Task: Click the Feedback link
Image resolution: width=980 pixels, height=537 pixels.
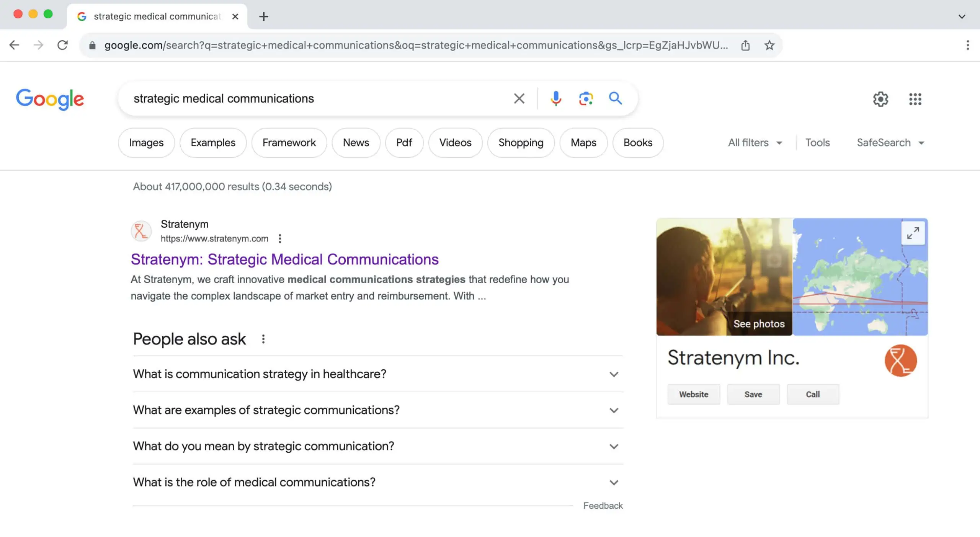Action: 603,506
